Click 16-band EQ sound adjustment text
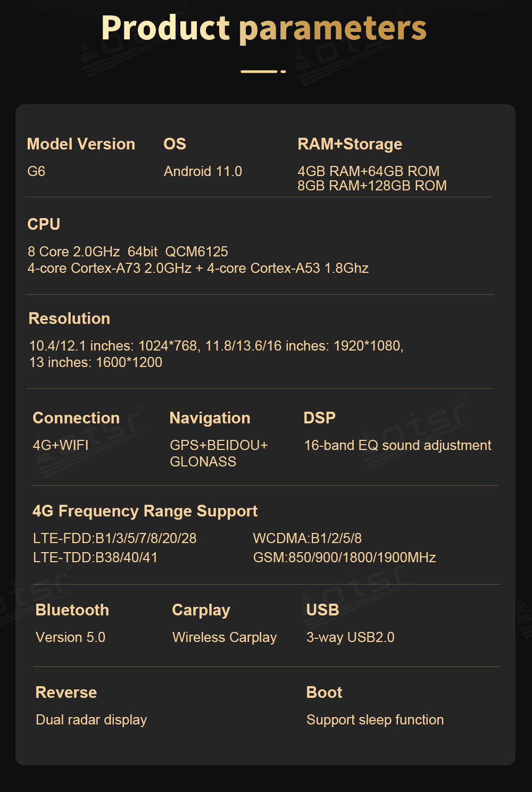 click(397, 445)
